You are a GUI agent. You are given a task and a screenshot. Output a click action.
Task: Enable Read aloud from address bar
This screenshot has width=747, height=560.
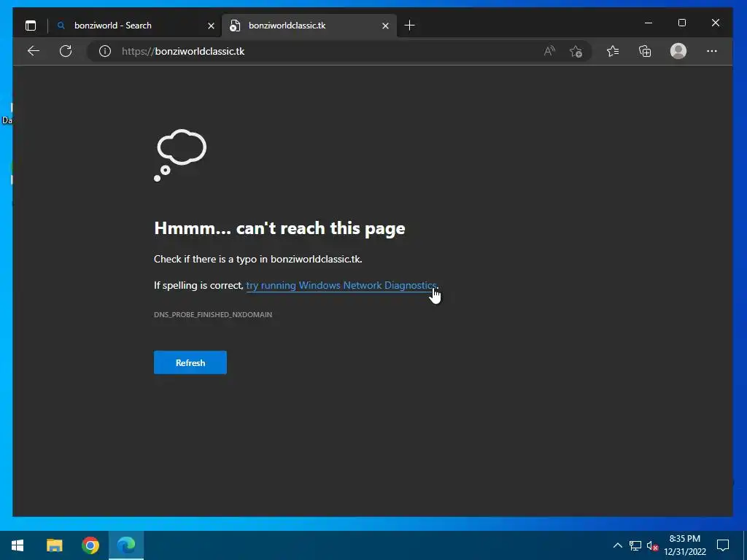click(549, 51)
